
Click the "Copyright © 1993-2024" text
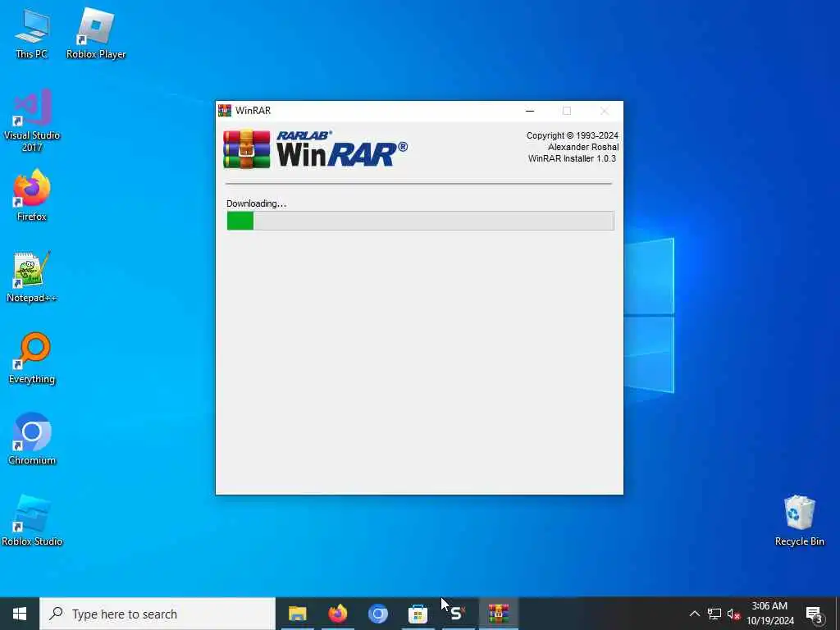pyautogui.click(x=572, y=135)
